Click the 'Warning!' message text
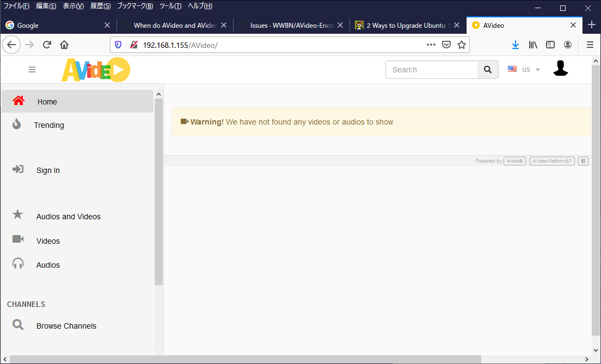601x364 pixels. coord(207,122)
